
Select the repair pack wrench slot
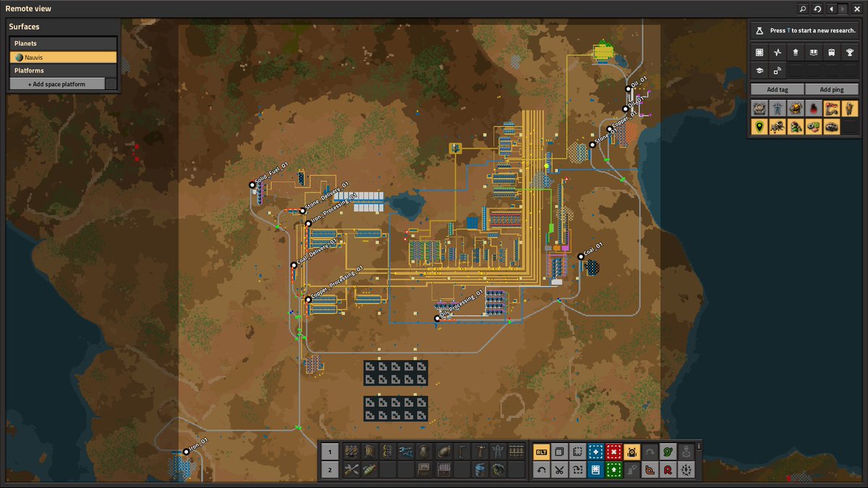point(352,470)
